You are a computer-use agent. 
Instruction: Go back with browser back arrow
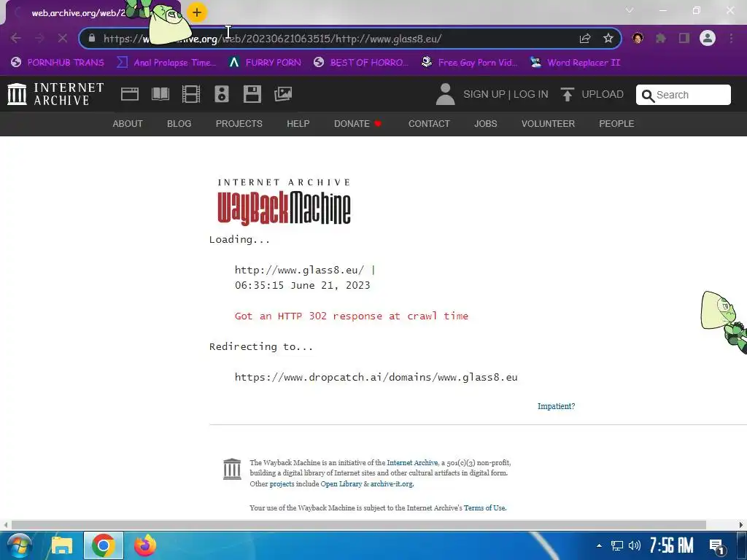(16, 38)
